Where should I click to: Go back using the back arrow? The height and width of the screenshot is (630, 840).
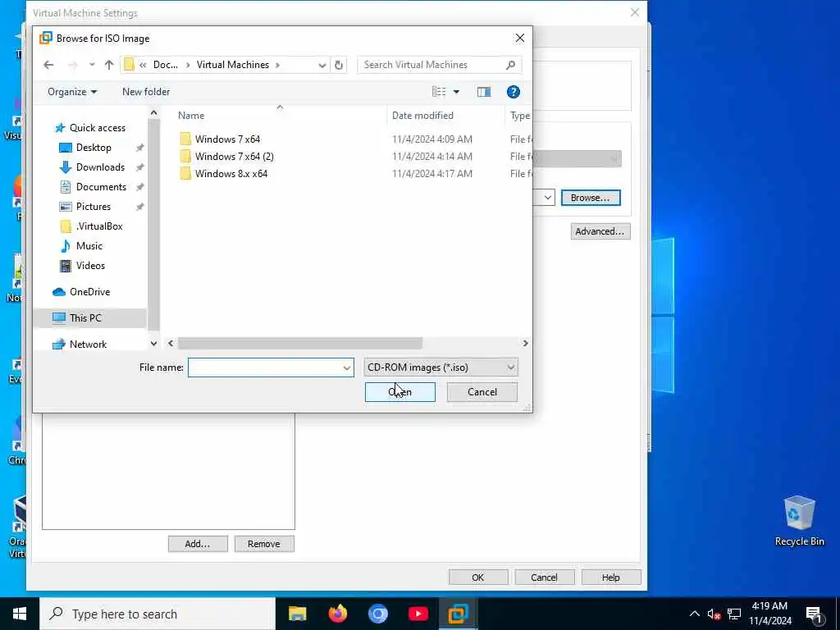(48, 65)
